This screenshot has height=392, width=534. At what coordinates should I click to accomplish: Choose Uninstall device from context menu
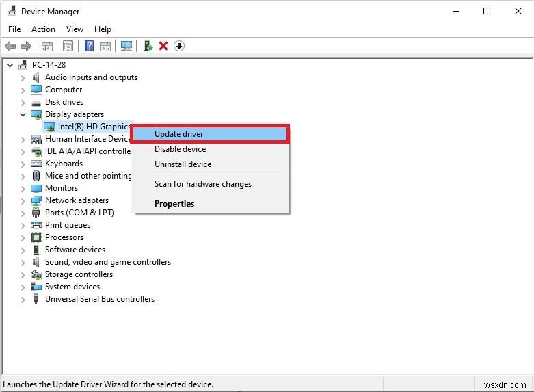pyautogui.click(x=210, y=164)
